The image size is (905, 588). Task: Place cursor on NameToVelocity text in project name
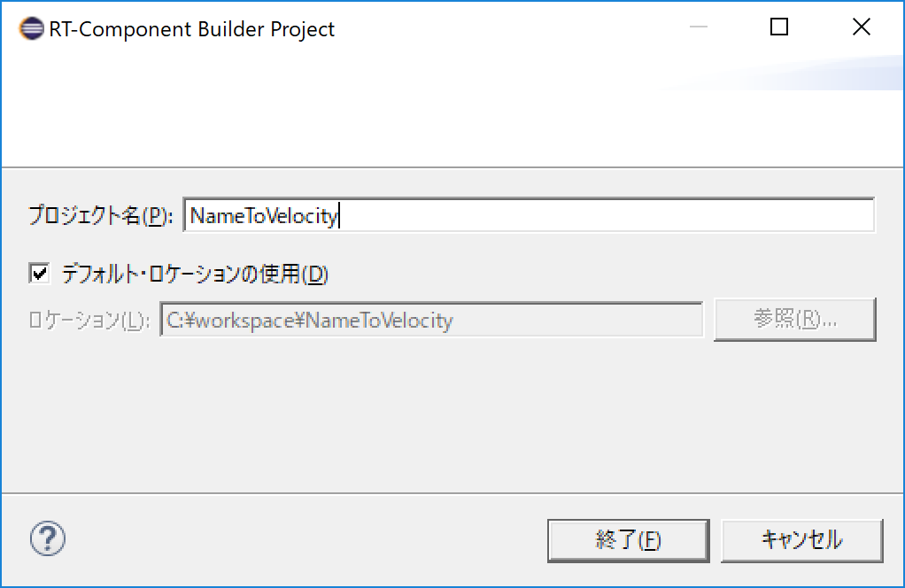pyautogui.click(x=264, y=216)
